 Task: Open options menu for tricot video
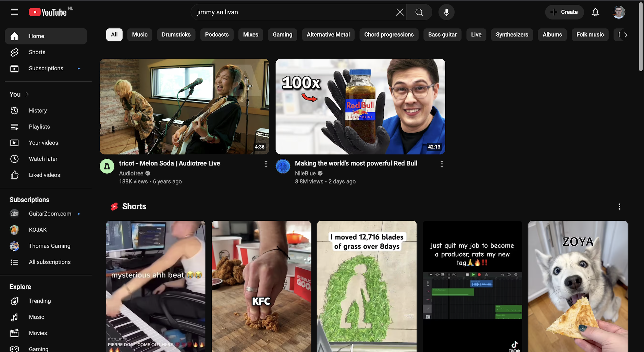(266, 164)
